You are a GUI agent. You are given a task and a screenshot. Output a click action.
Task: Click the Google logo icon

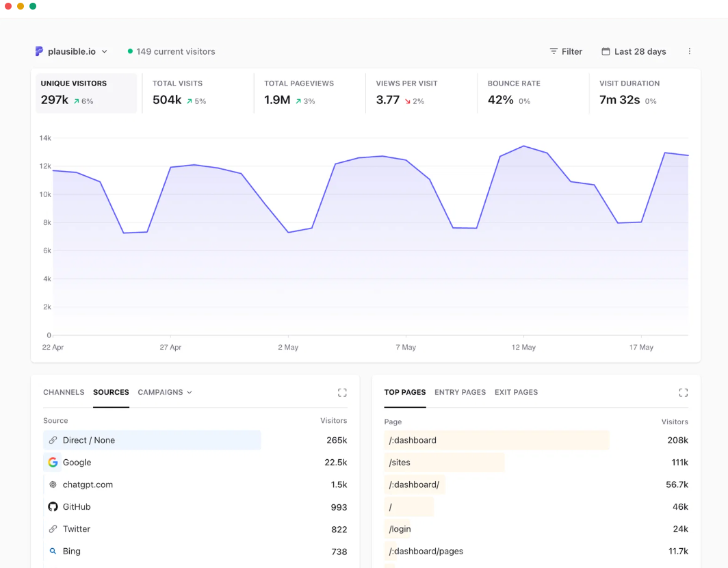pos(53,462)
